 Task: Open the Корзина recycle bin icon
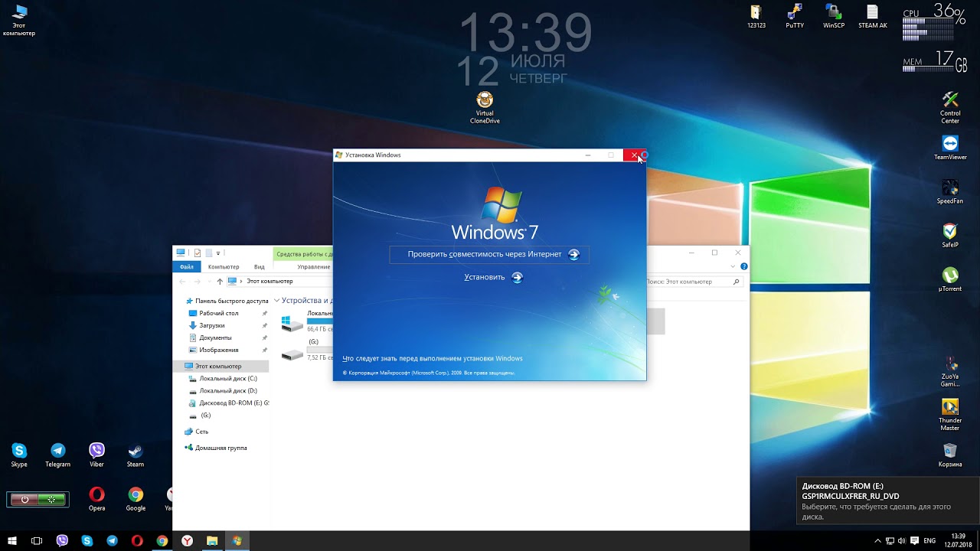[950, 455]
